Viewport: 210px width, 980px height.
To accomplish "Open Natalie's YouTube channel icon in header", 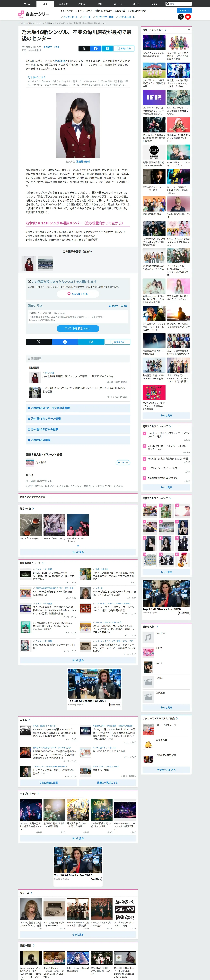I will pyautogui.click(x=188, y=17).
